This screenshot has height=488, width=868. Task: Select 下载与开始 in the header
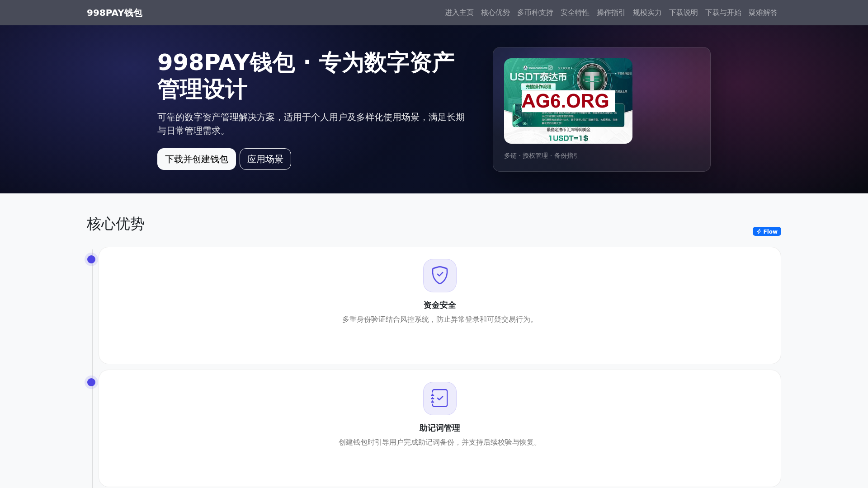point(723,13)
